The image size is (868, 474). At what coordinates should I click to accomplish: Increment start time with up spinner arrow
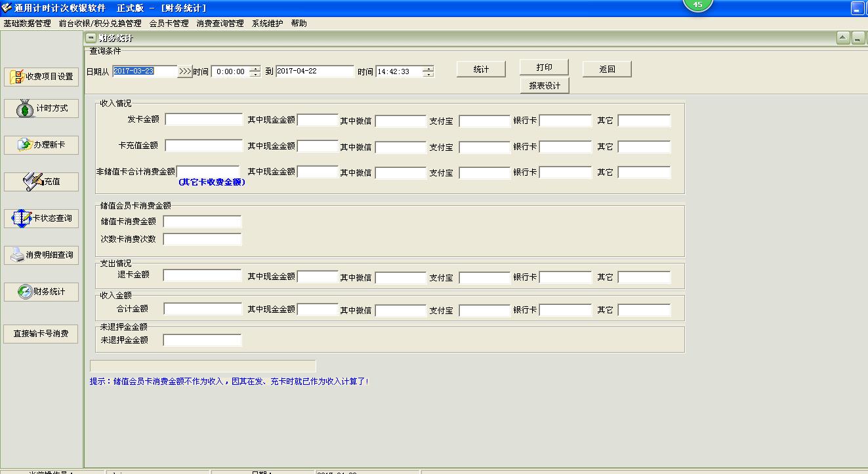click(255, 69)
